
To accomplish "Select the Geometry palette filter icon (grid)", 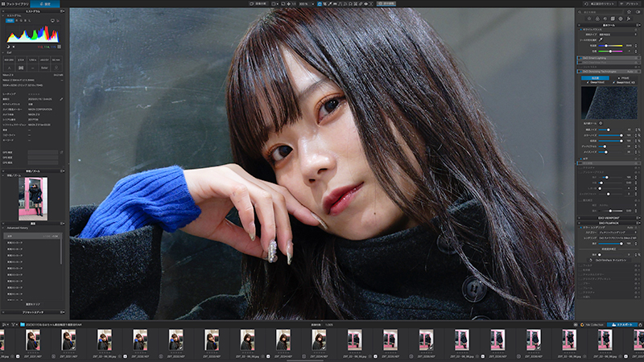I will coord(613,19).
